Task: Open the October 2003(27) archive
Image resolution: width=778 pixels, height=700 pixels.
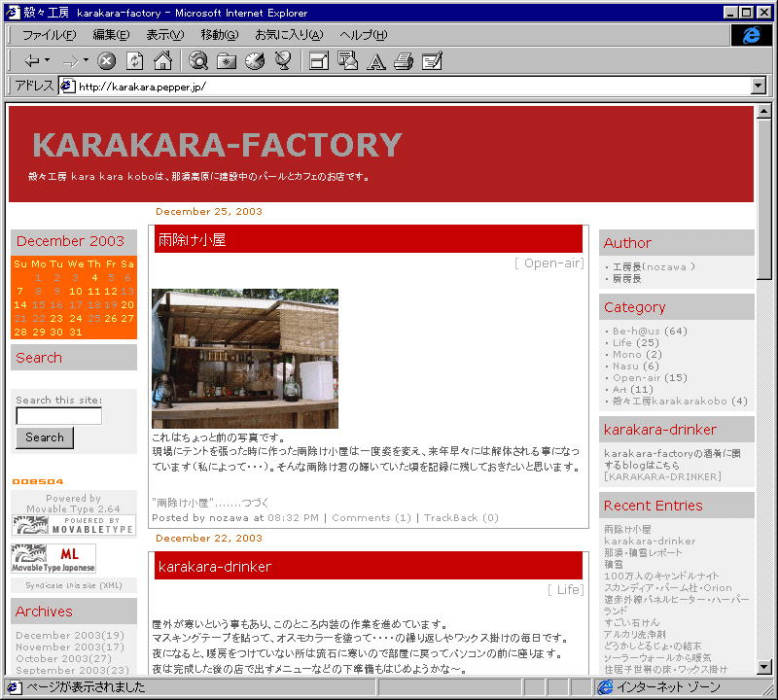Action: (63, 659)
